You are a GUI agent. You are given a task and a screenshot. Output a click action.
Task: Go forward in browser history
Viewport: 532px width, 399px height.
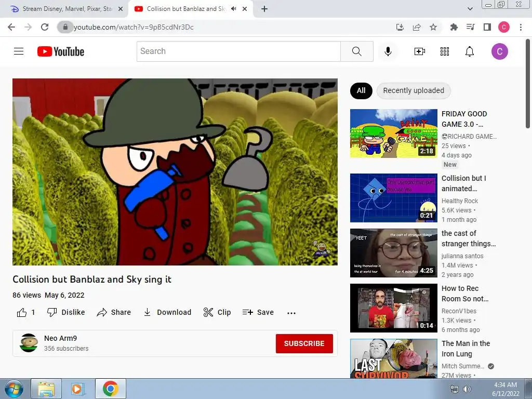[x=28, y=27]
